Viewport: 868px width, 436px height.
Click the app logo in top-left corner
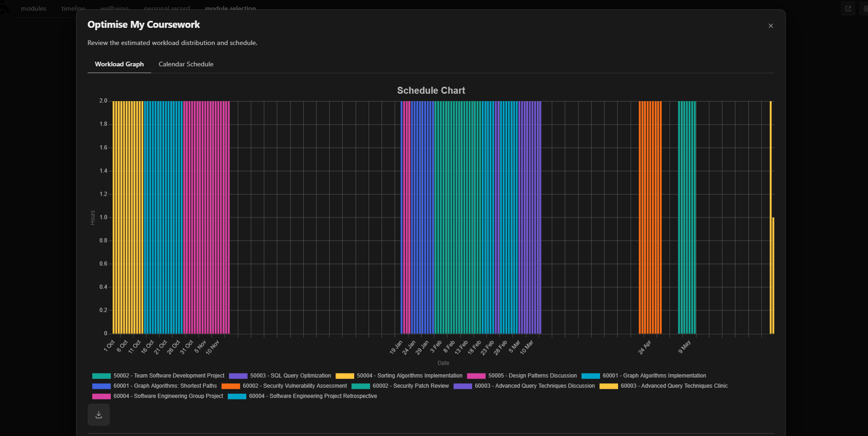(x=5, y=8)
